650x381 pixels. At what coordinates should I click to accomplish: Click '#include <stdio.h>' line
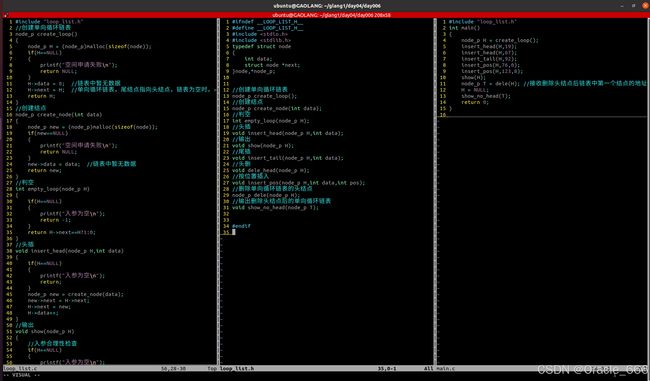pyautogui.click(x=260, y=34)
